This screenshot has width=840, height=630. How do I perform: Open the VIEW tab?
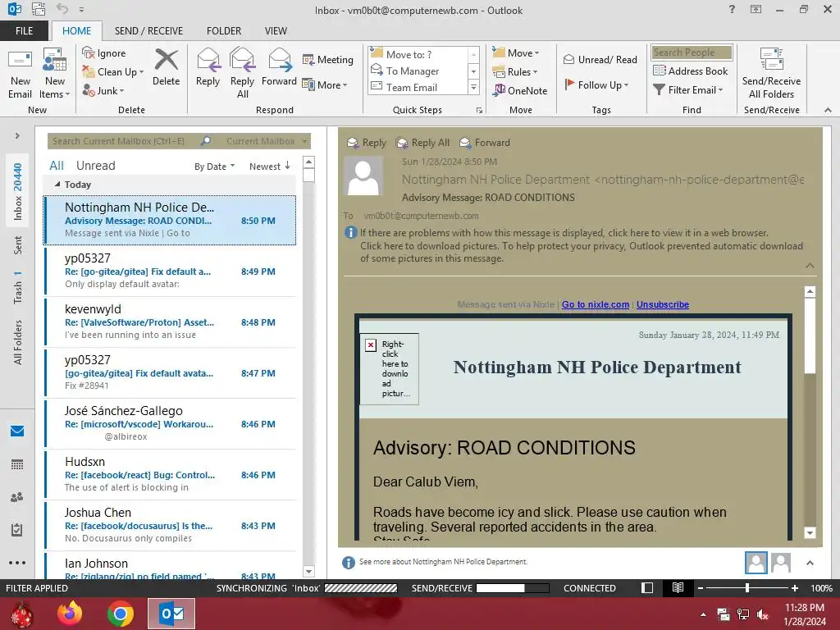276,30
